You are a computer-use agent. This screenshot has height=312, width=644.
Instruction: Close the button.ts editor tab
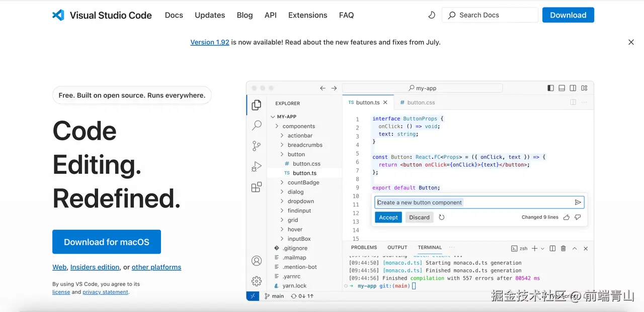click(385, 102)
